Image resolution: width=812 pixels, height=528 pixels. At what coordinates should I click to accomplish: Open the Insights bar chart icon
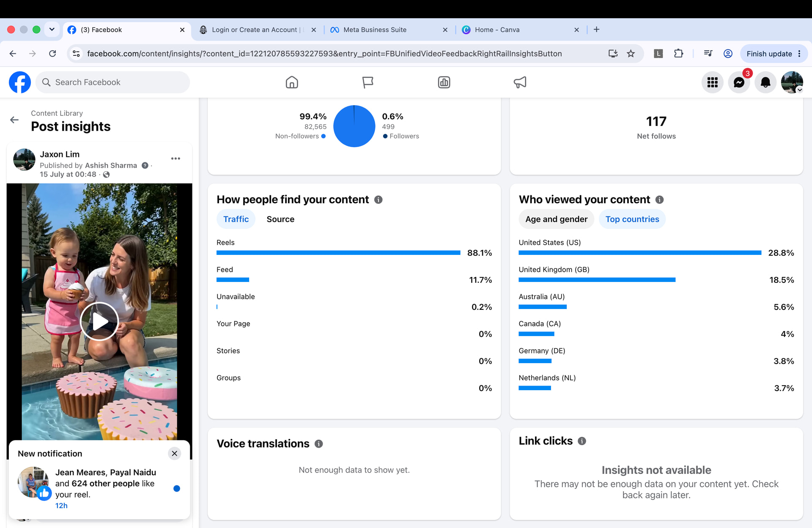click(x=444, y=82)
